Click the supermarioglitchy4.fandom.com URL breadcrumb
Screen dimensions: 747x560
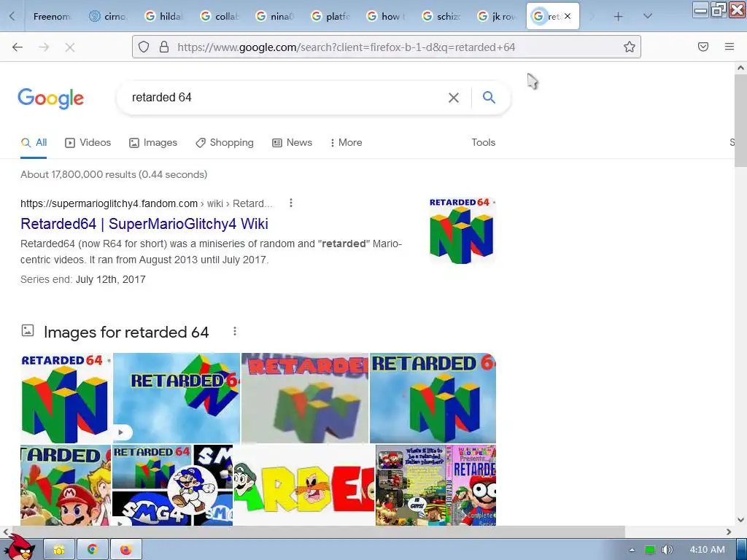tap(146, 203)
